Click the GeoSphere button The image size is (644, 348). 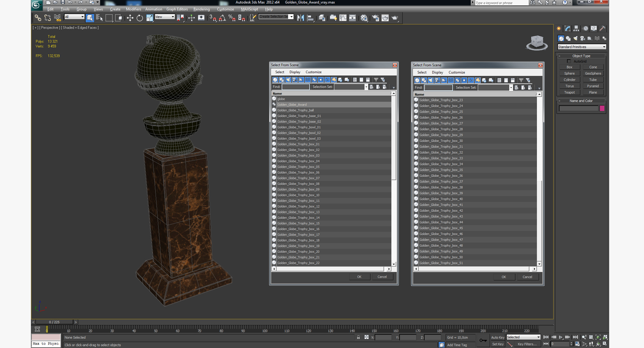593,74
